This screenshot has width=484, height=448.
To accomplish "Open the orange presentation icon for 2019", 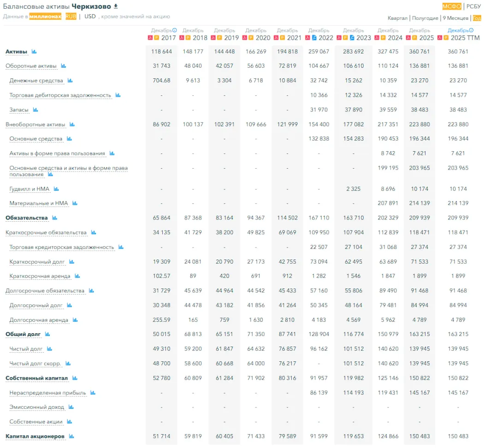I will (x=219, y=38).
